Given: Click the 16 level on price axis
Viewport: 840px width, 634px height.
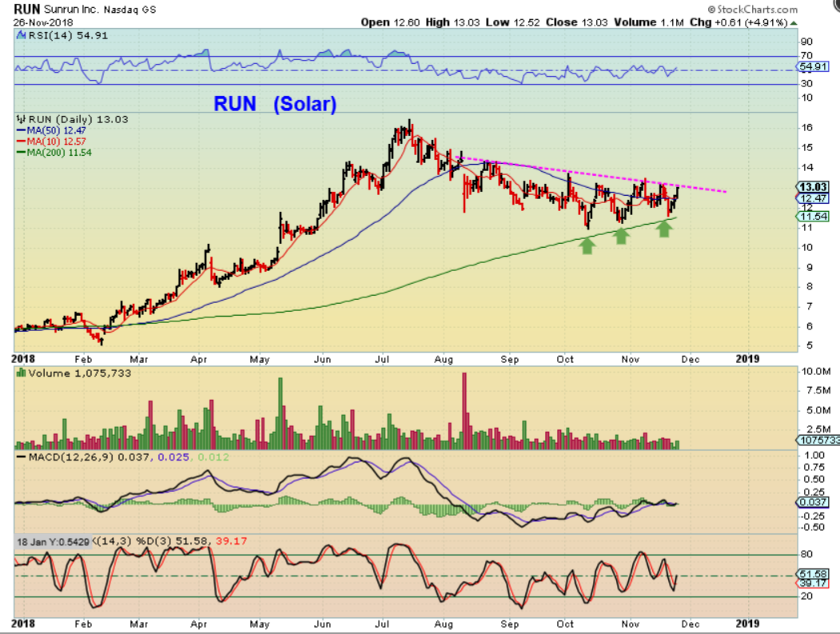Looking at the screenshot, I should tap(806, 127).
